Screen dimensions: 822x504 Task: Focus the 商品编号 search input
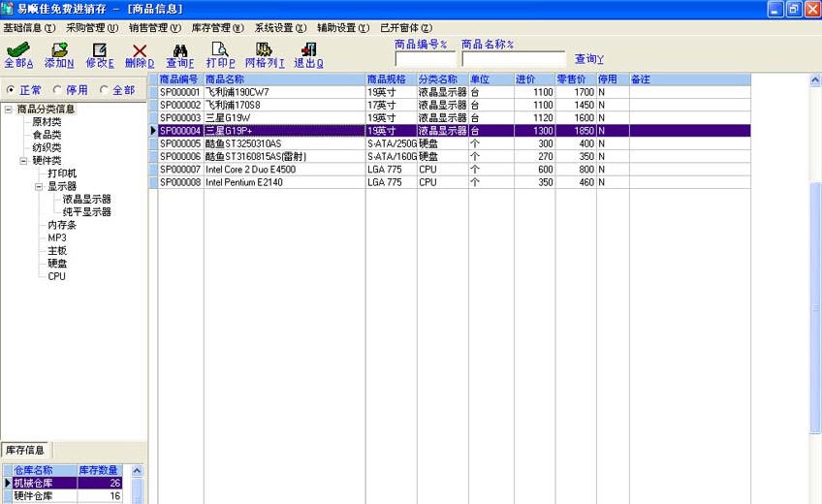click(x=426, y=59)
